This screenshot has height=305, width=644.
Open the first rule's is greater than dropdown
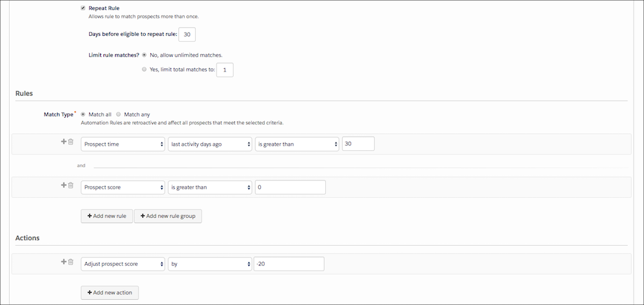point(297,144)
